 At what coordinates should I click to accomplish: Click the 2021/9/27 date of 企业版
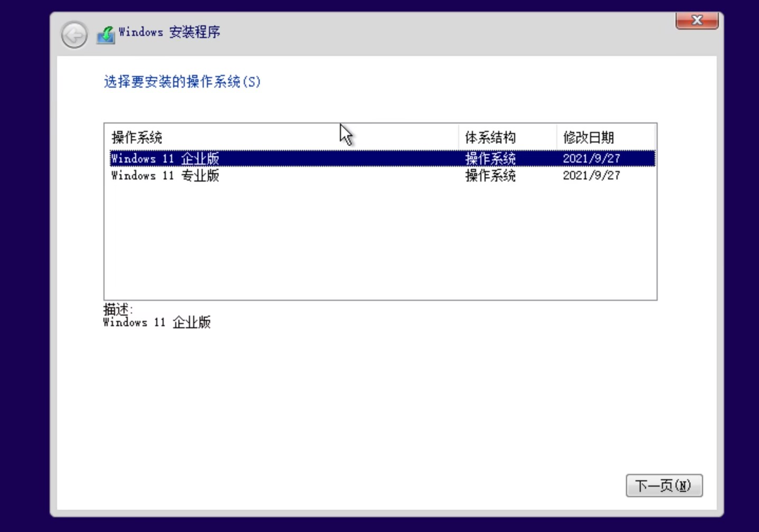(591, 158)
